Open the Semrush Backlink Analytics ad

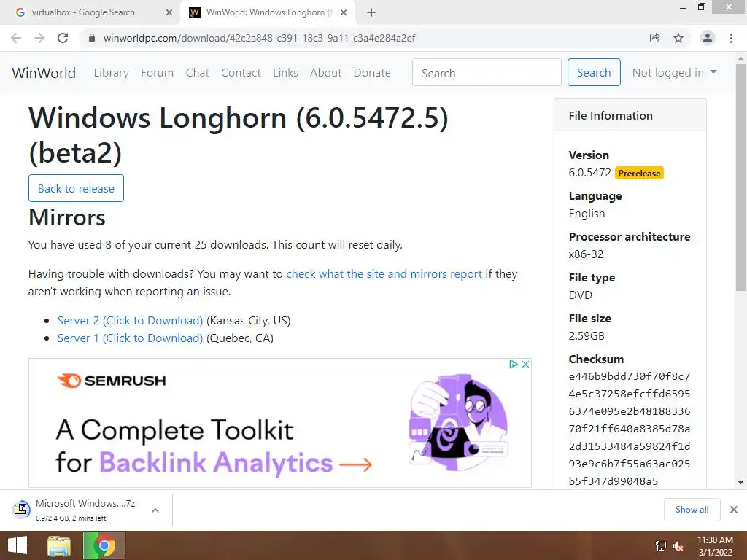pyautogui.click(x=280, y=423)
